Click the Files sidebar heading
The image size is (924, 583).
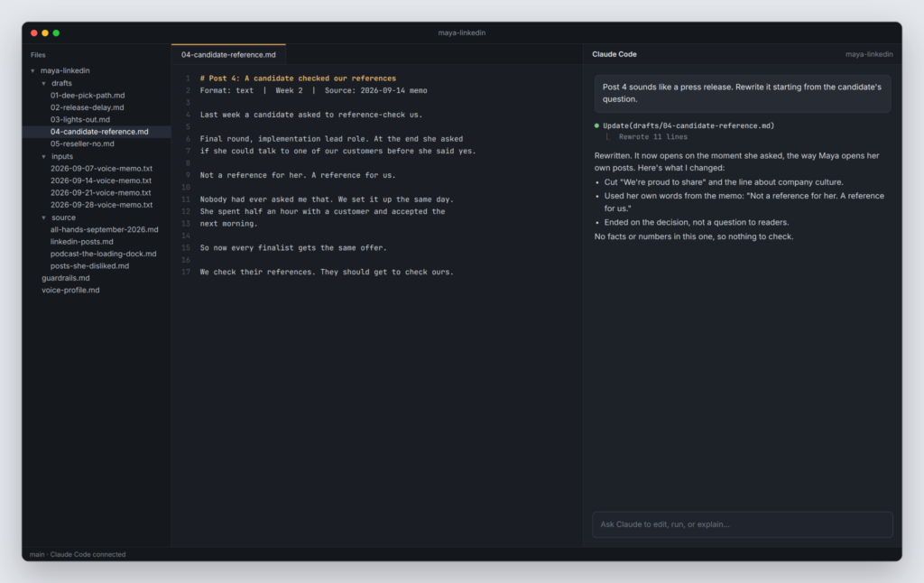(x=38, y=55)
